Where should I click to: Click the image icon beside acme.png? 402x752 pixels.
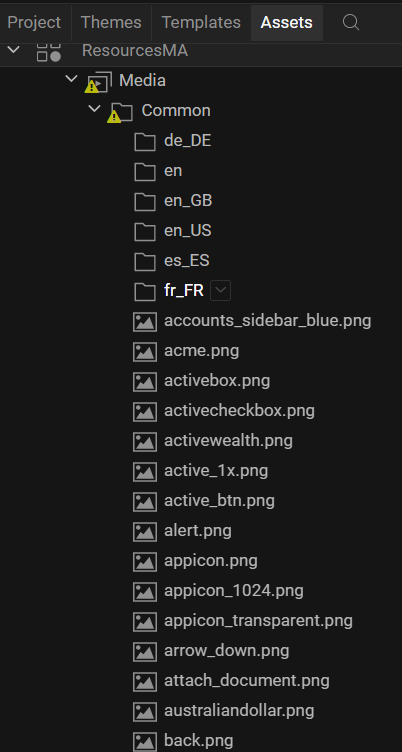pyautogui.click(x=145, y=352)
